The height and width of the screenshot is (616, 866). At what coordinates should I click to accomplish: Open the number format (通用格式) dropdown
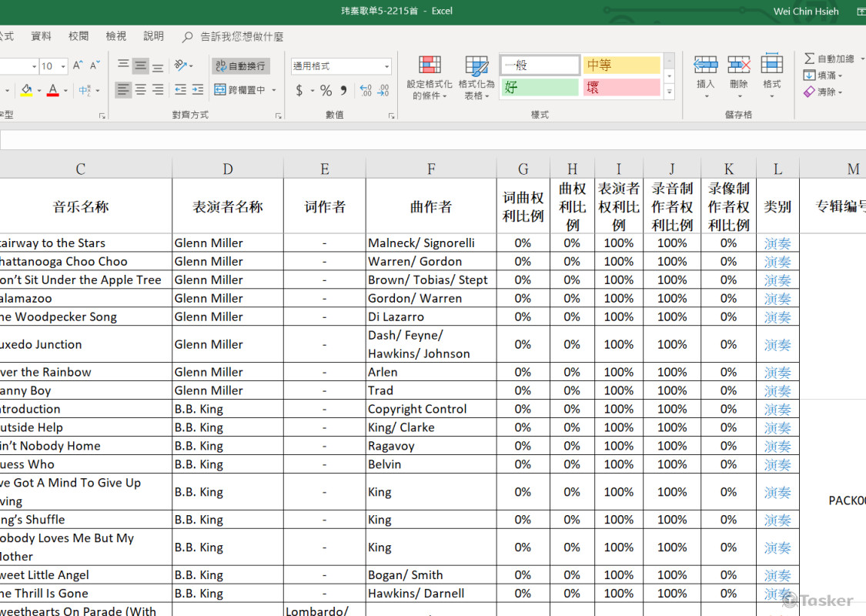pyautogui.click(x=386, y=66)
